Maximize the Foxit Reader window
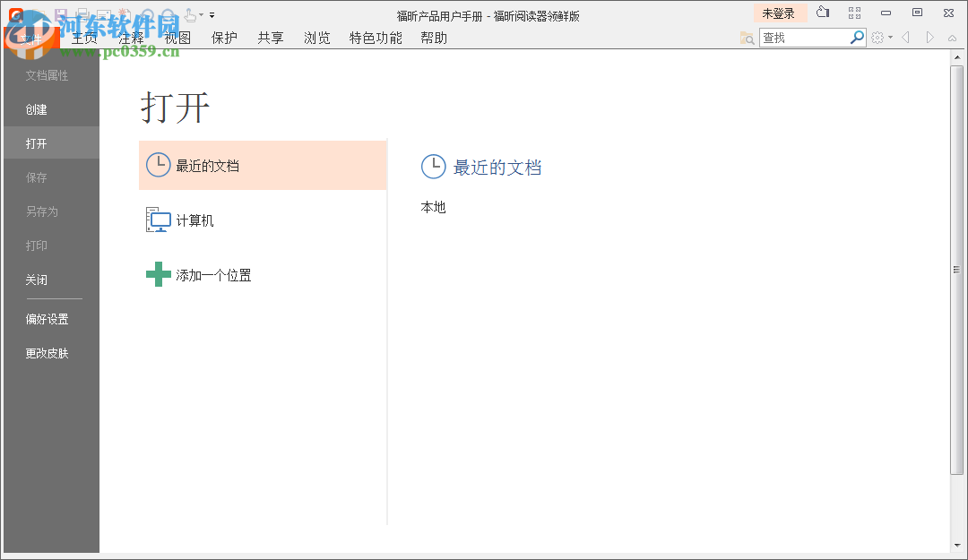This screenshot has width=968, height=560. 918,13
